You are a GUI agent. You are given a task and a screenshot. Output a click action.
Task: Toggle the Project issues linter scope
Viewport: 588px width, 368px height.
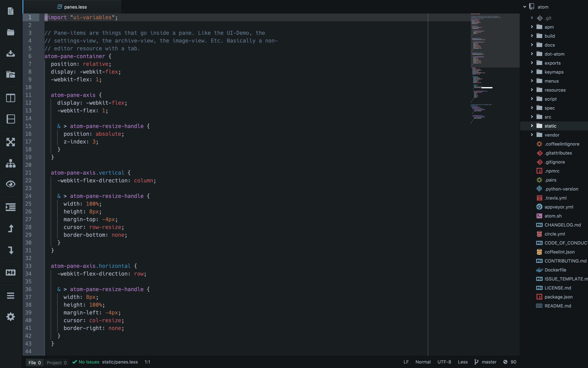[x=56, y=362]
